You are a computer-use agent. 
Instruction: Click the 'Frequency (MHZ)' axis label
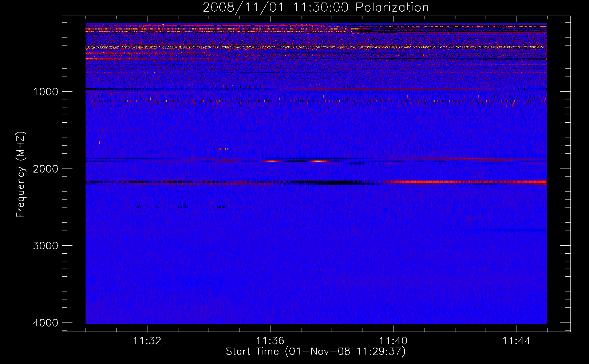(x=21, y=175)
